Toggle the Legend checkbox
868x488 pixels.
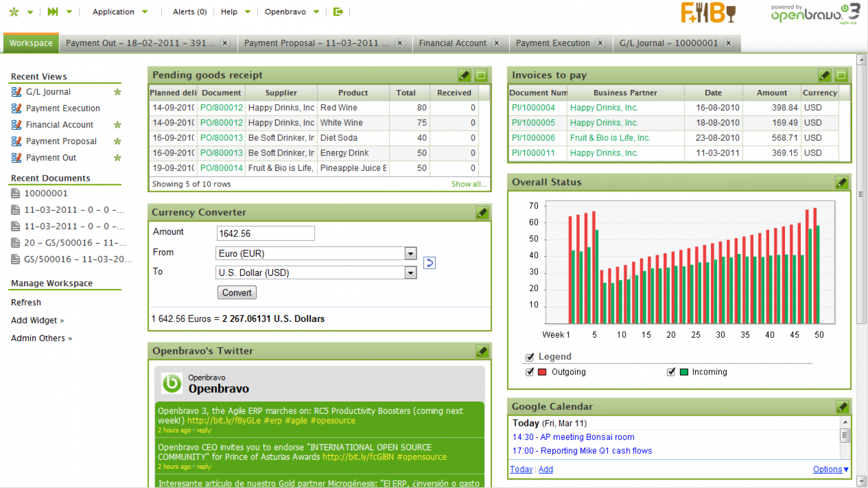tap(530, 356)
